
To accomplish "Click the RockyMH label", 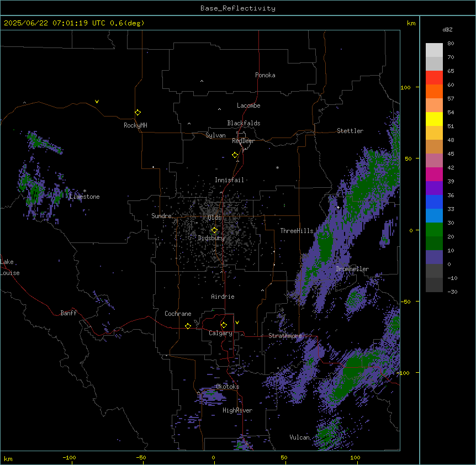I will coord(135,125).
